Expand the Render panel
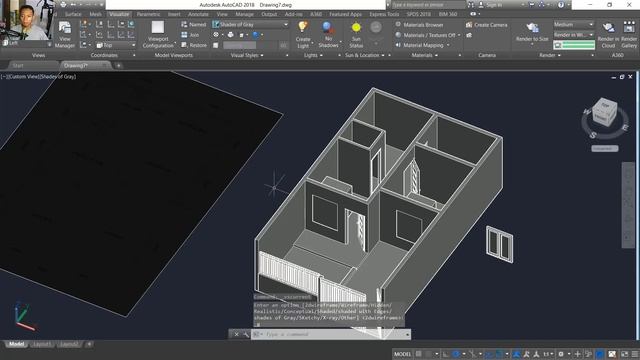 tap(550, 55)
